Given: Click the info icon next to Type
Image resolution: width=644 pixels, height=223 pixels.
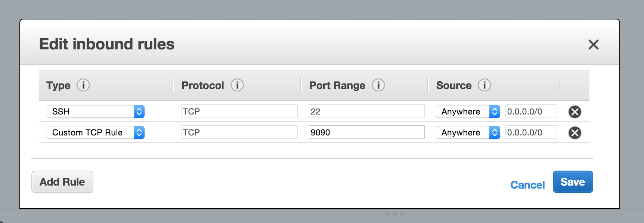Looking at the screenshot, I should click(x=83, y=85).
